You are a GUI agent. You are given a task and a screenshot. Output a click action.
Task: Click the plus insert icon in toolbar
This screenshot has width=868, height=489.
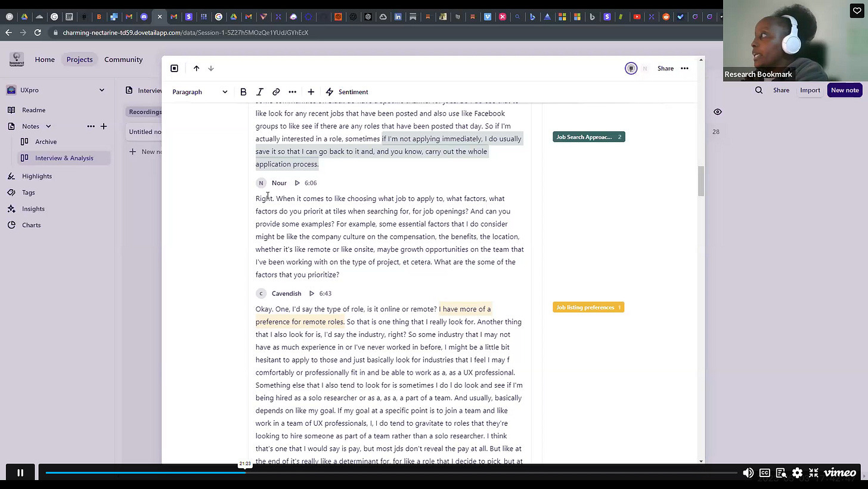click(311, 92)
